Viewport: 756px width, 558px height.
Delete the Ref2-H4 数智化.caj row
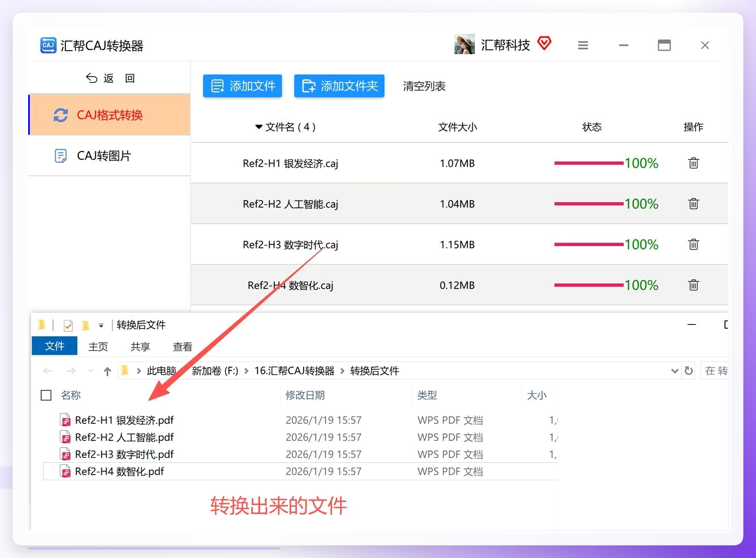693,285
